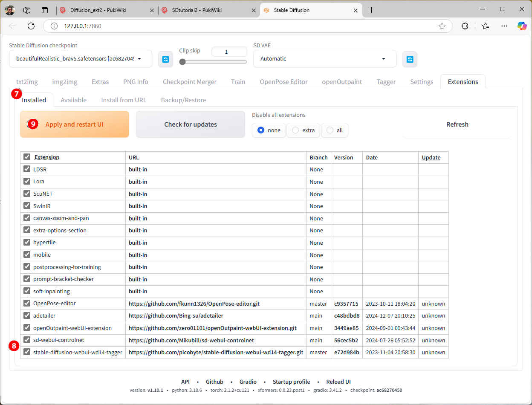The image size is (532, 405).
Task: Open browser Extensions puzzle icon
Action: [465, 26]
